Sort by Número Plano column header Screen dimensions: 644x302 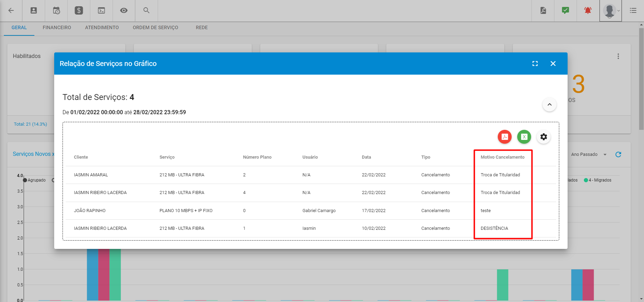point(257,157)
